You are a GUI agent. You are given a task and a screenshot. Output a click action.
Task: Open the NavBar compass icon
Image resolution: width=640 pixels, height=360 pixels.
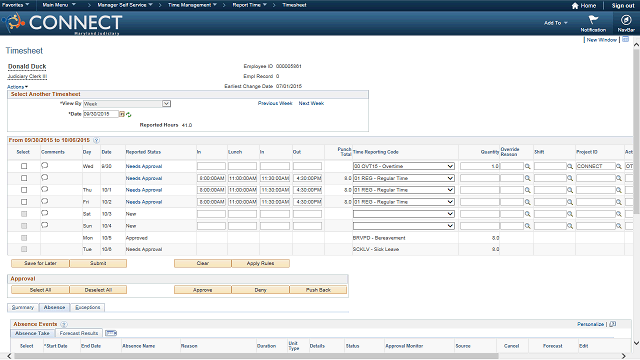(626, 20)
